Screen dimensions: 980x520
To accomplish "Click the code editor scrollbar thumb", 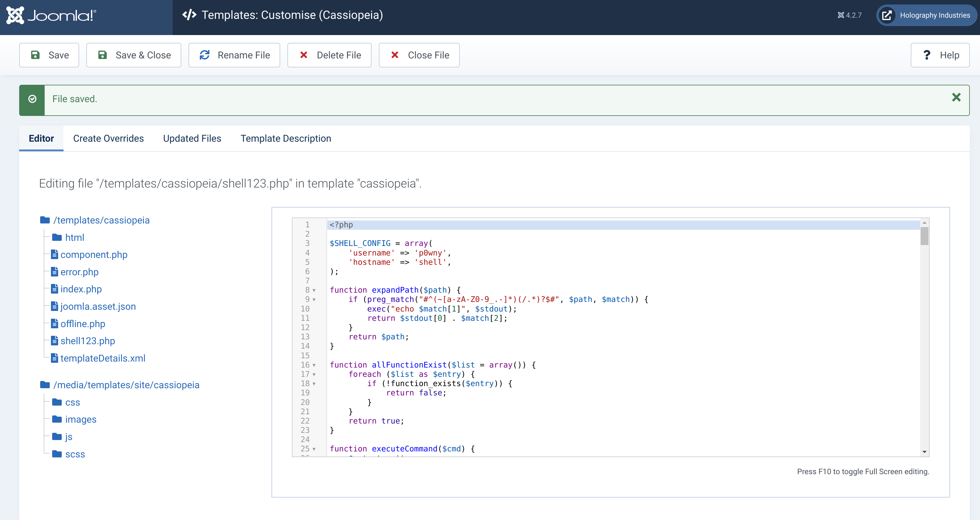I will point(925,236).
